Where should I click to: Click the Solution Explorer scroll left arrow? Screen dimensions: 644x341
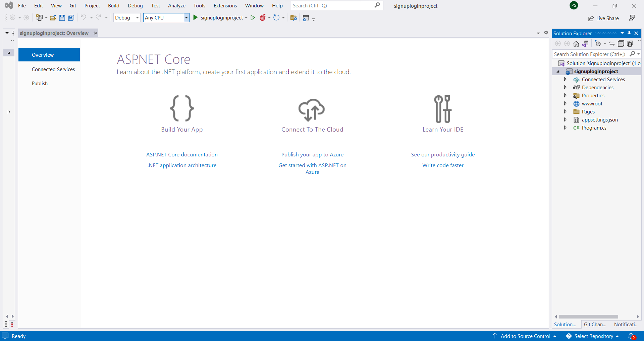point(556,316)
